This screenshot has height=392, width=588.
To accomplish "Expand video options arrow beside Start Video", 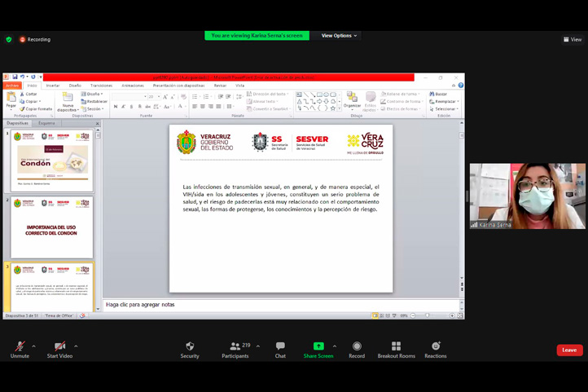I will 76,346.
